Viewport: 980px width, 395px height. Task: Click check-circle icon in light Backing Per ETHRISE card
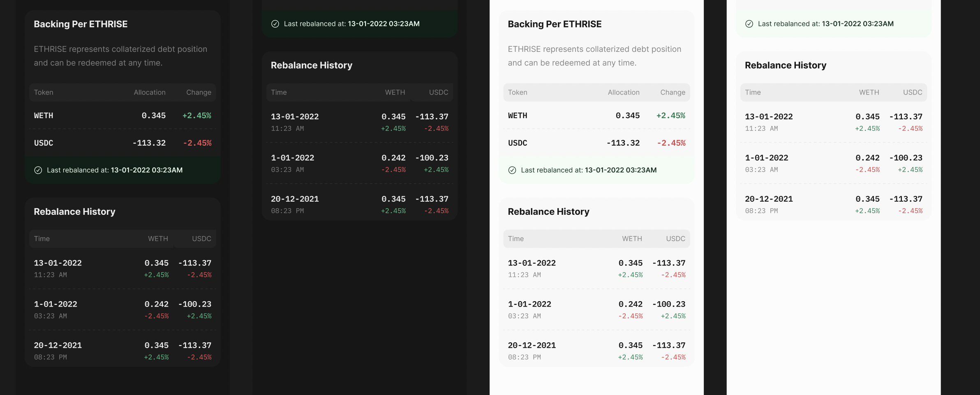512,170
